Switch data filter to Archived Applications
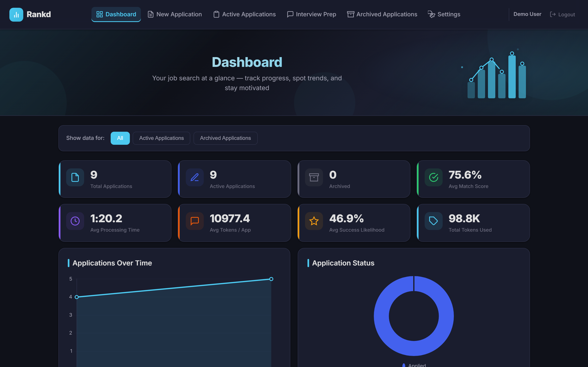Image resolution: width=588 pixels, height=367 pixels. [225, 138]
